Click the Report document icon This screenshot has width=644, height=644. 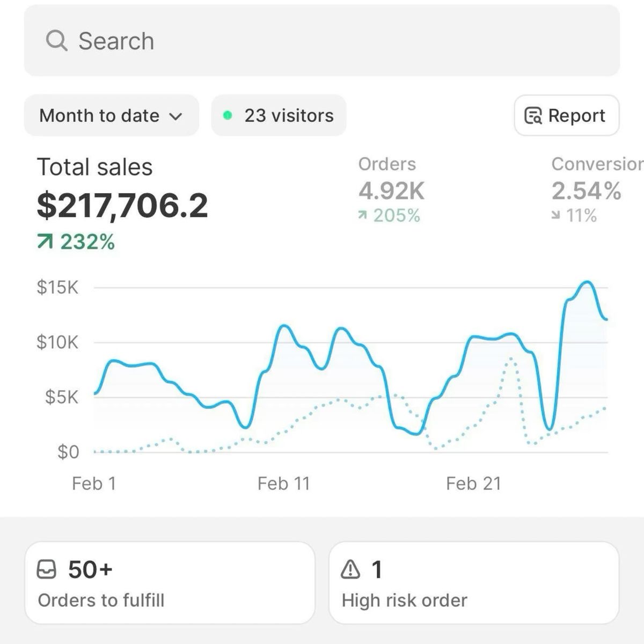tap(532, 115)
